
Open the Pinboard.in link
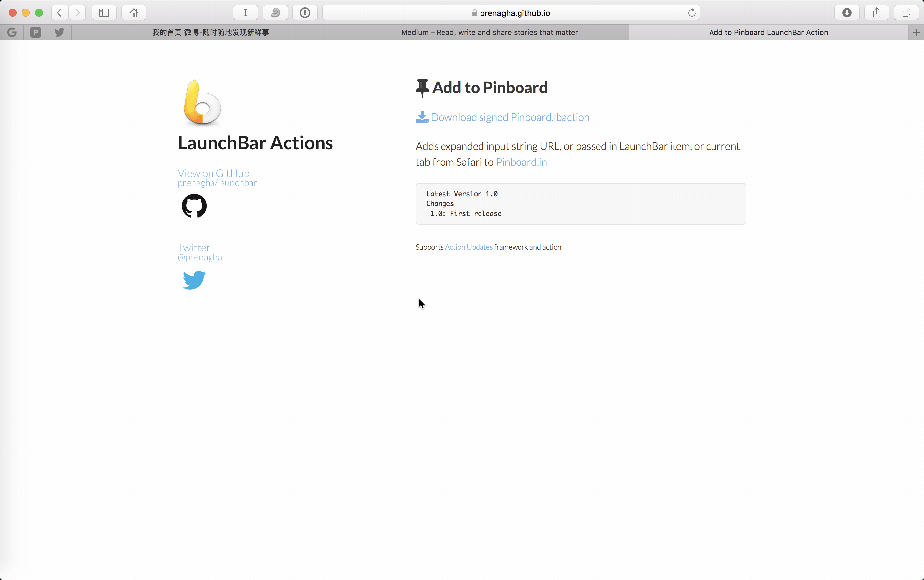(521, 162)
